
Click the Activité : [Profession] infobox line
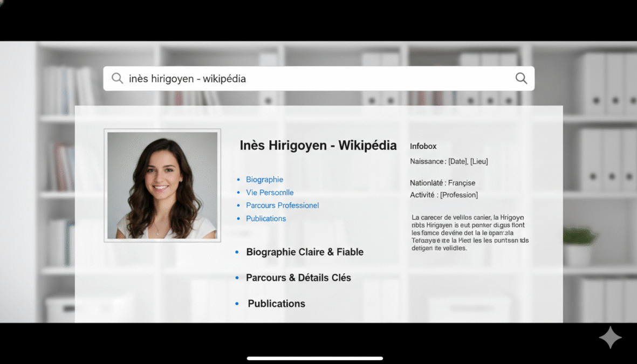pos(444,195)
